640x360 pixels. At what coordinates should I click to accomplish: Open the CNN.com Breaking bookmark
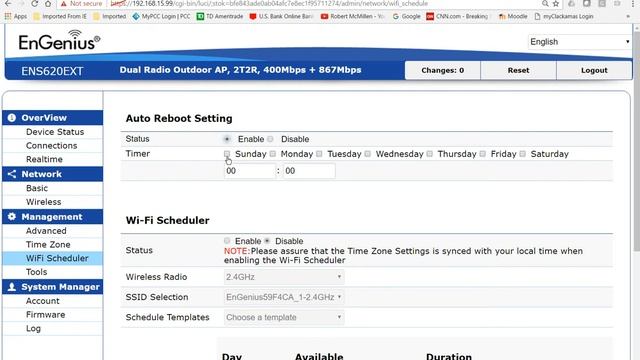(x=457, y=16)
